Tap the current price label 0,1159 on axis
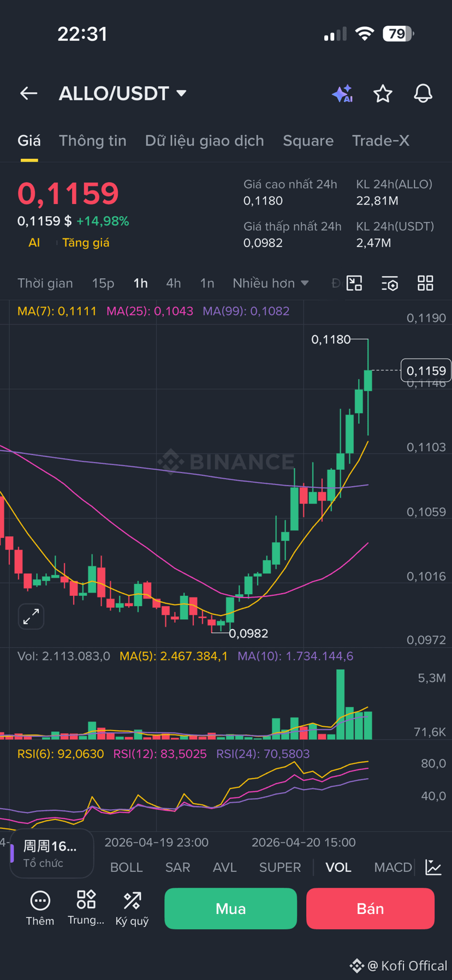452x980 pixels. (x=426, y=371)
